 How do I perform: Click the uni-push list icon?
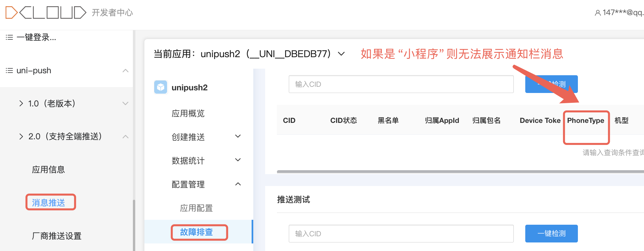(x=9, y=71)
